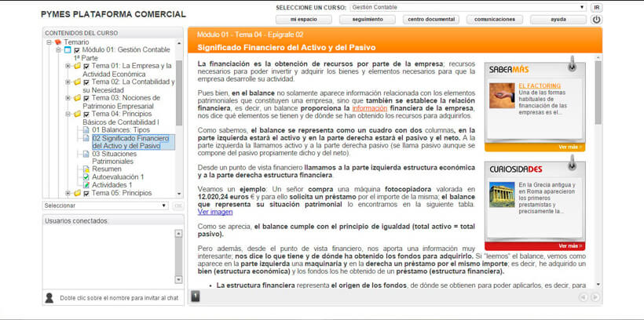
Task: Collapse the Tema 04 tree node
Action: 68,114
